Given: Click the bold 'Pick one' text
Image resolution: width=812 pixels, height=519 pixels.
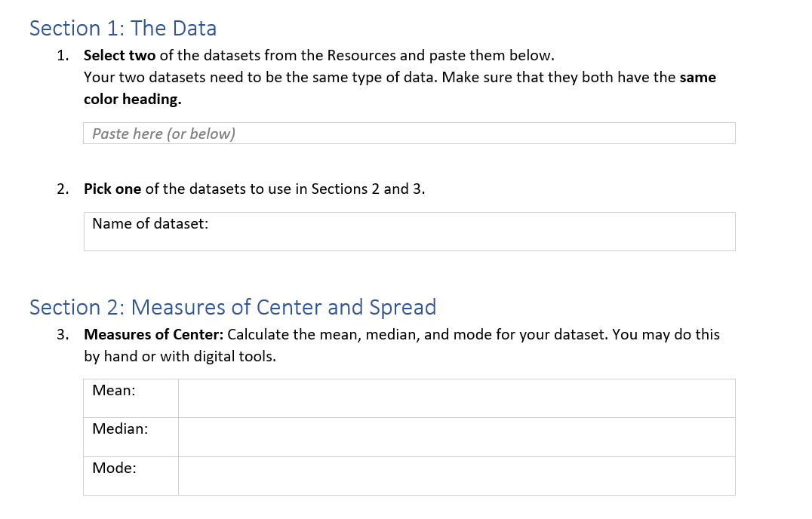Looking at the screenshot, I should [112, 189].
